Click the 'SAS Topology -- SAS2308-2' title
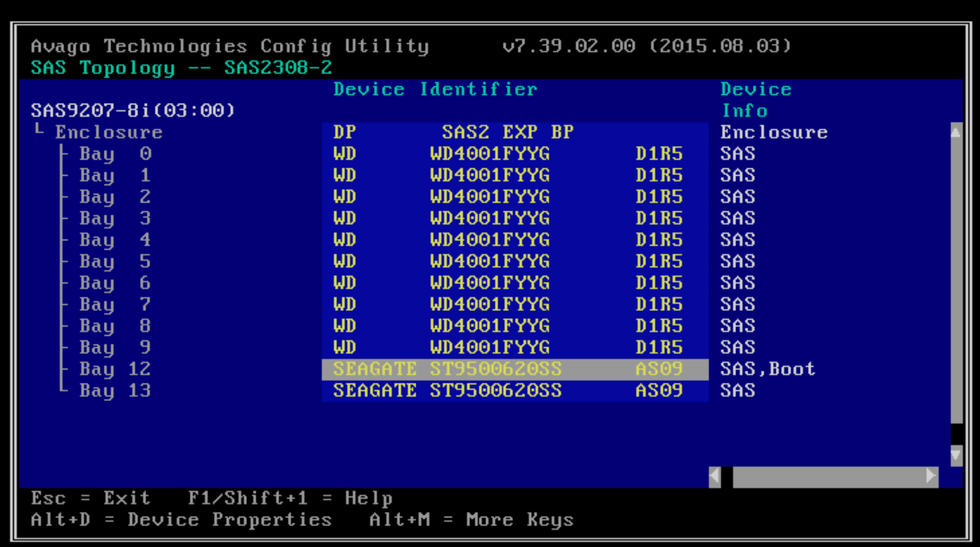Viewport: 980px width, 547px height. pos(182,67)
